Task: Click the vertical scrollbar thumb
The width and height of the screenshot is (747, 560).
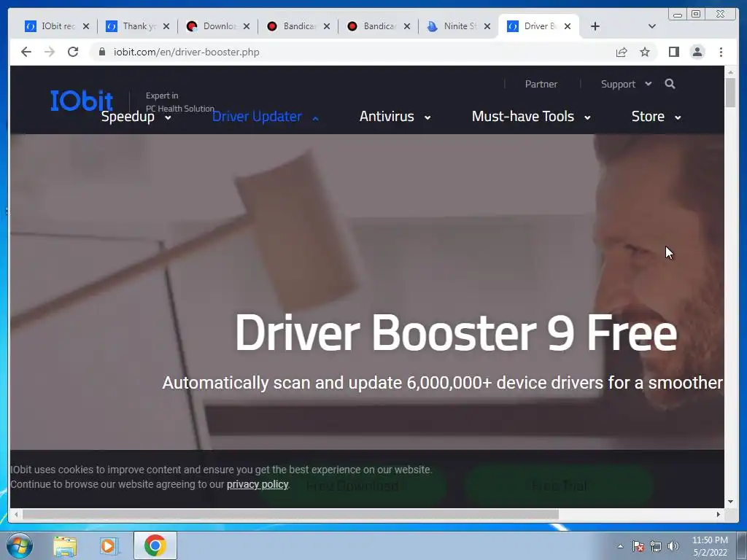Action: (730, 93)
